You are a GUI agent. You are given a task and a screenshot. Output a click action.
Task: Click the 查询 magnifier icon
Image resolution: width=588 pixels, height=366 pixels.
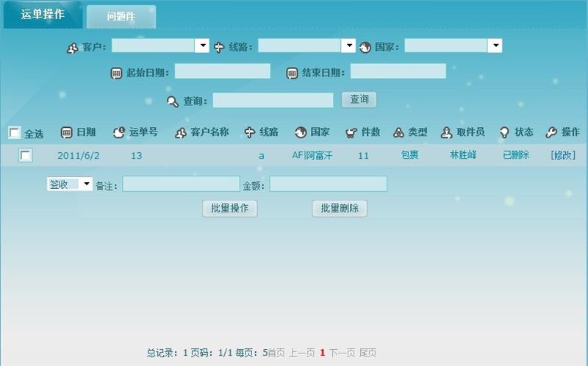click(x=173, y=101)
